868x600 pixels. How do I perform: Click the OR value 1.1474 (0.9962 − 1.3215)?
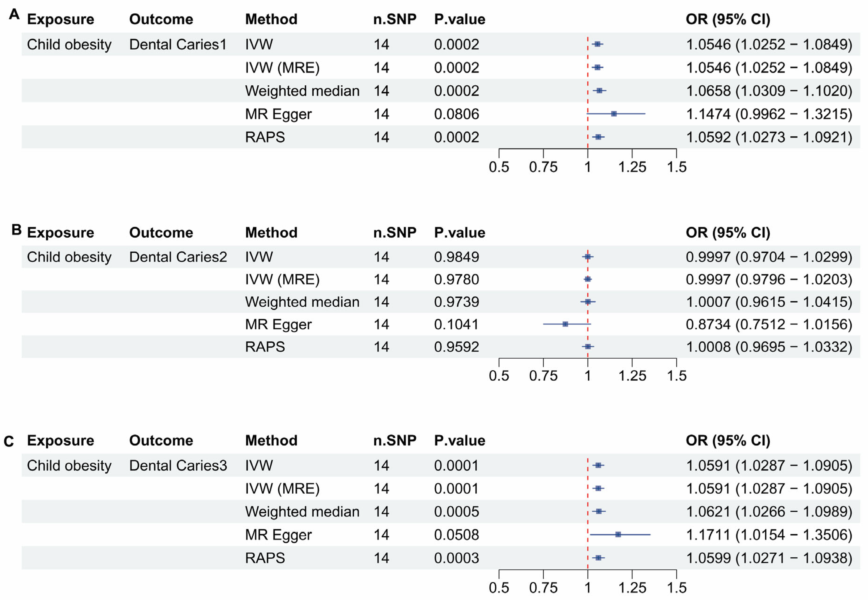tap(769, 114)
